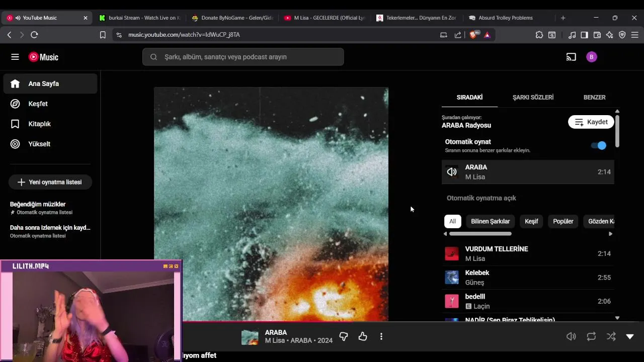Switch to the ŞARKI SÖZLERİ tab
This screenshot has width=644, height=362.
(x=533, y=97)
